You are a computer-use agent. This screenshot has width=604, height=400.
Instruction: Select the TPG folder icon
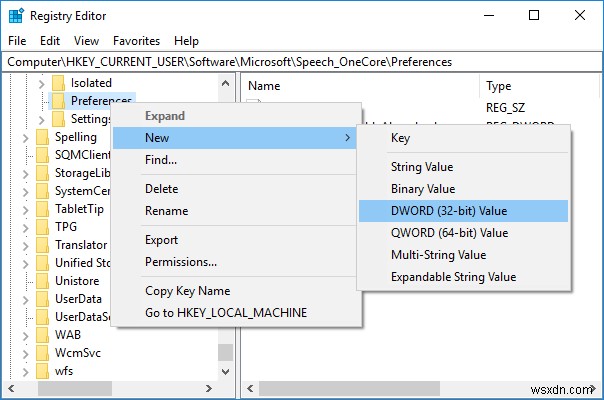pos(43,227)
